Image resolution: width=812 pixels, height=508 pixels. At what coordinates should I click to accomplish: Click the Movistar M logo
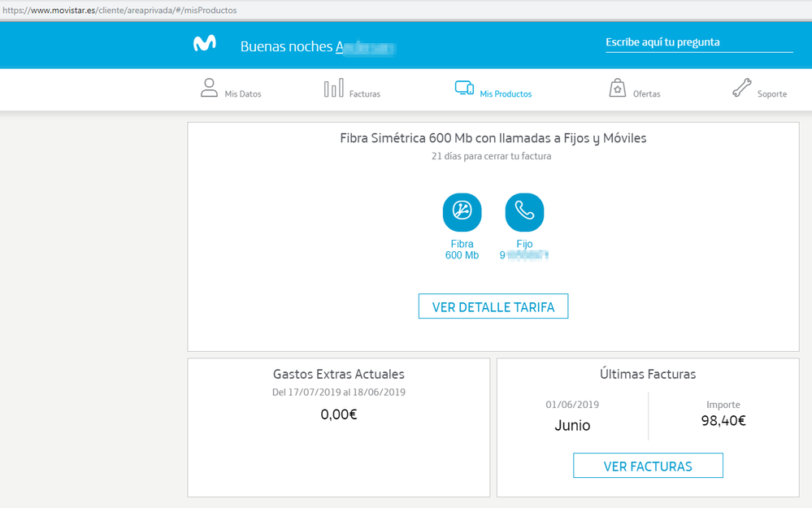pyautogui.click(x=203, y=43)
